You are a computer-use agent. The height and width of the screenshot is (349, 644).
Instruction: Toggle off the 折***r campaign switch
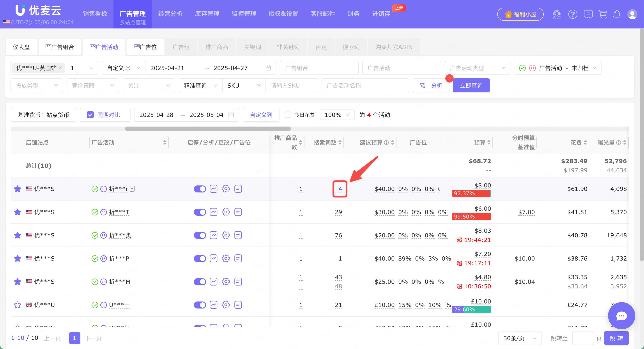pos(200,189)
